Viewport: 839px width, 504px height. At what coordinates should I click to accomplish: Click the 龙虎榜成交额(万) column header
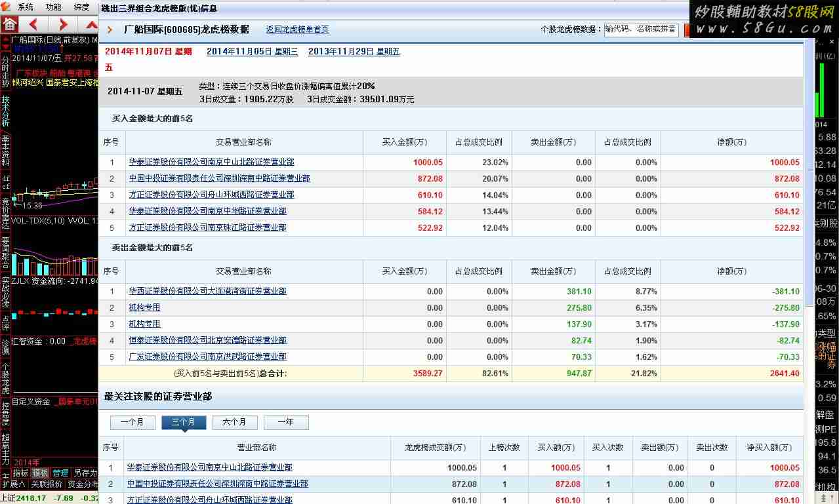(x=437, y=448)
